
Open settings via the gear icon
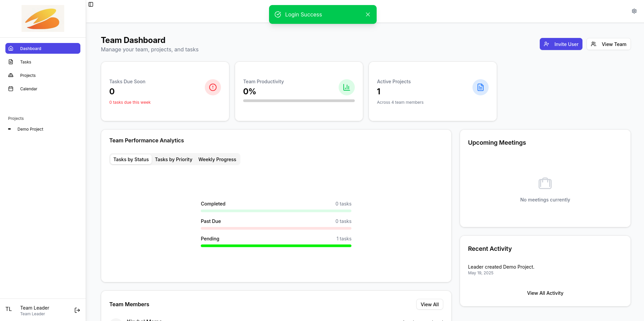634,11
